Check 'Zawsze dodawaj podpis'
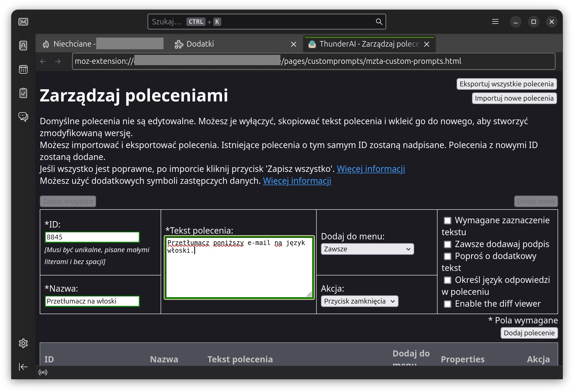Image resolution: width=574 pixels, height=392 pixels. click(448, 244)
